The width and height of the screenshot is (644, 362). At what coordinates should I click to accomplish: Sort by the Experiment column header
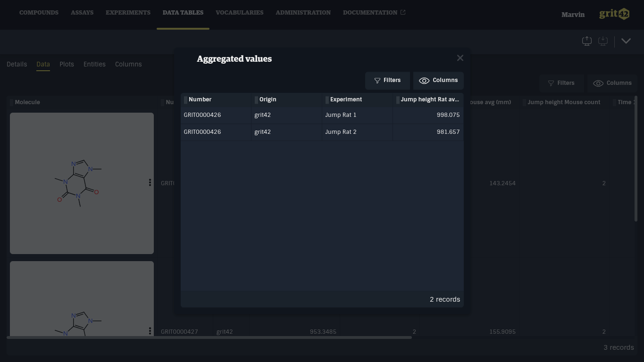pyautogui.click(x=346, y=99)
